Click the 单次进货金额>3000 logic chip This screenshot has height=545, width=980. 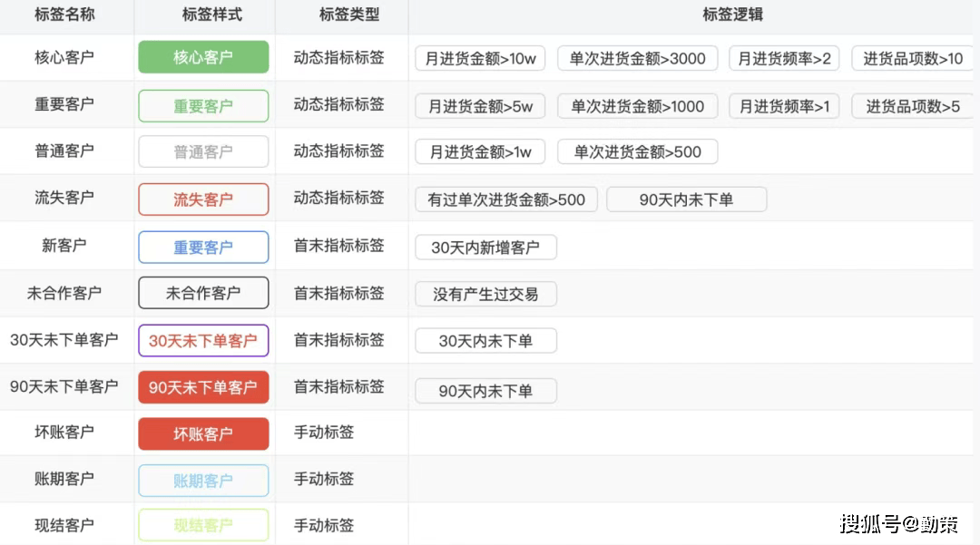coord(637,59)
